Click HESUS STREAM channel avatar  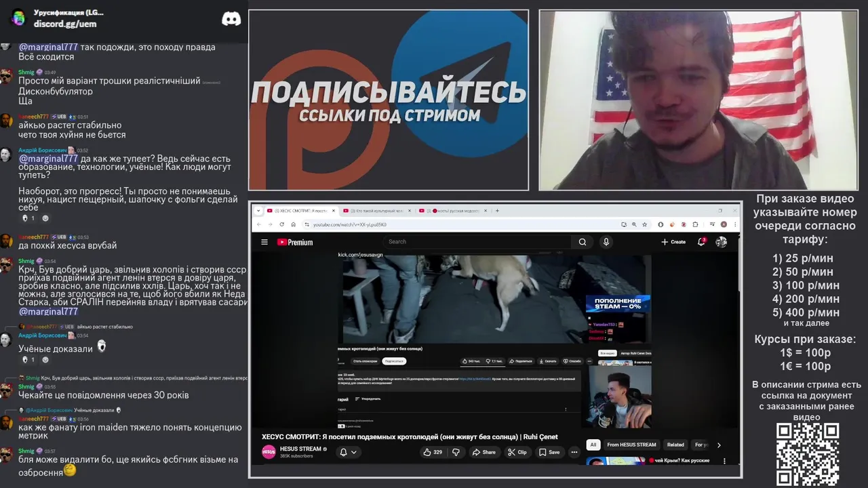tap(269, 452)
